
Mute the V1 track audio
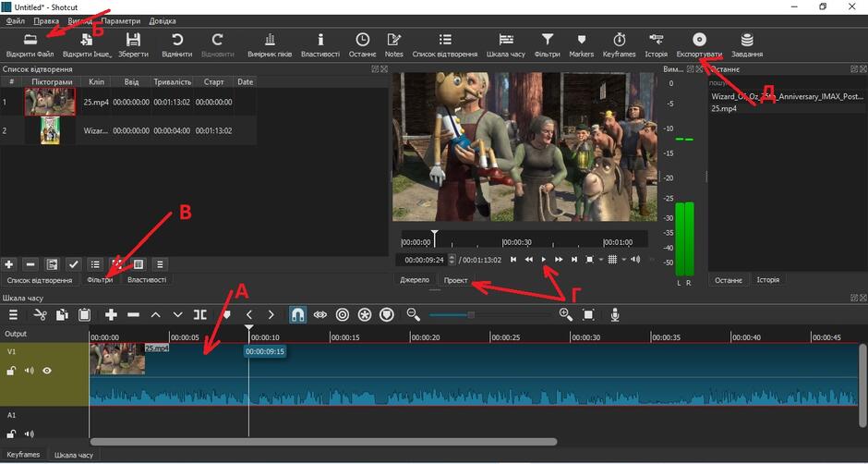(x=29, y=371)
